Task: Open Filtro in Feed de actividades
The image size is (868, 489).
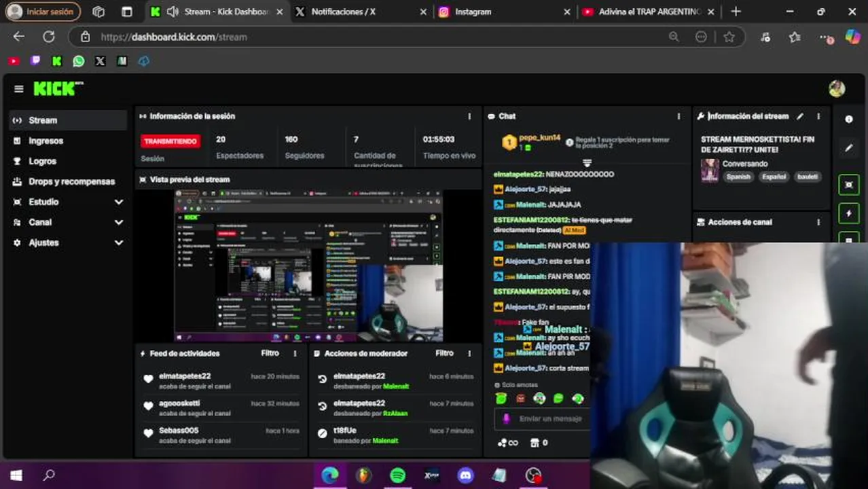Action: pos(270,353)
